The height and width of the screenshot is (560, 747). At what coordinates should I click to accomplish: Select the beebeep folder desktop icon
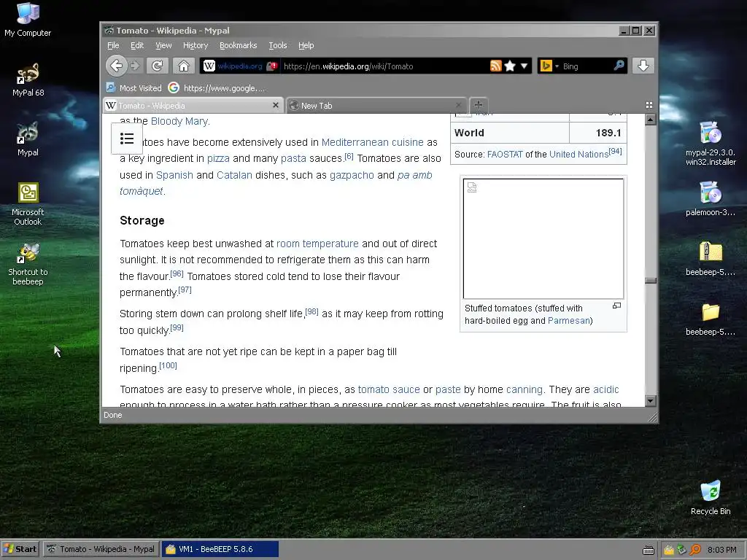click(711, 319)
